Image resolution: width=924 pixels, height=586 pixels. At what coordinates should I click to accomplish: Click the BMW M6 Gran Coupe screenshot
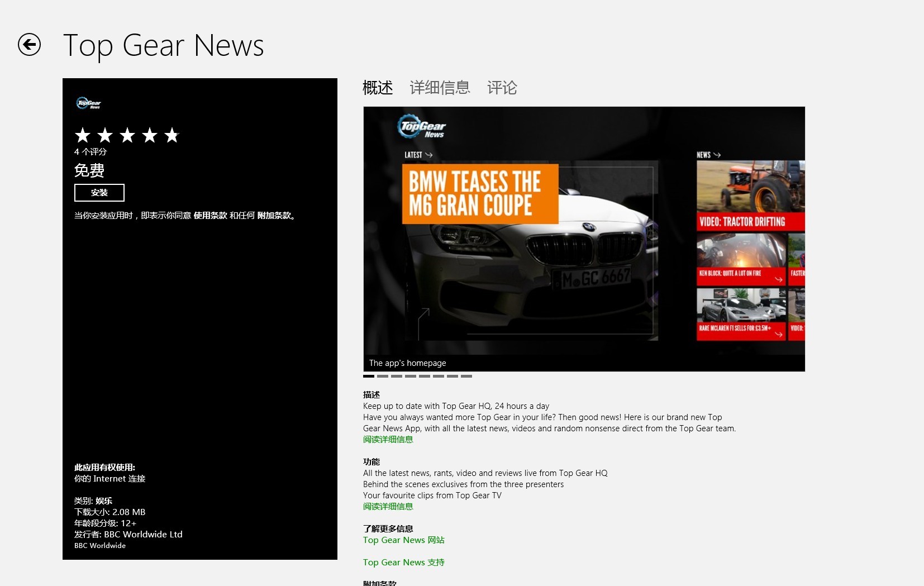pyautogui.click(x=584, y=239)
